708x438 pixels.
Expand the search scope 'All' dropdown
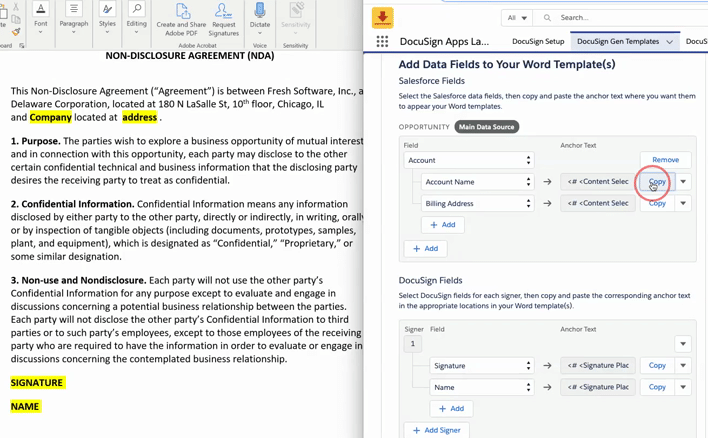click(x=517, y=17)
